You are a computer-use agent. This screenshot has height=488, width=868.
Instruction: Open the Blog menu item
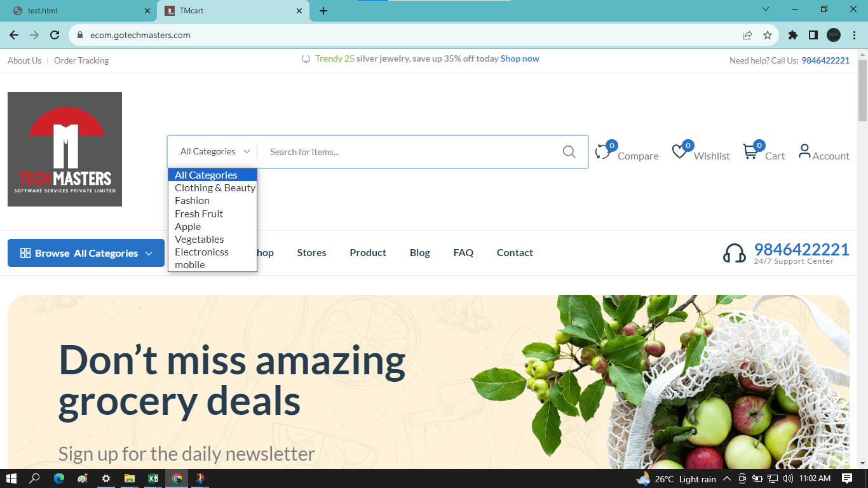click(x=419, y=253)
